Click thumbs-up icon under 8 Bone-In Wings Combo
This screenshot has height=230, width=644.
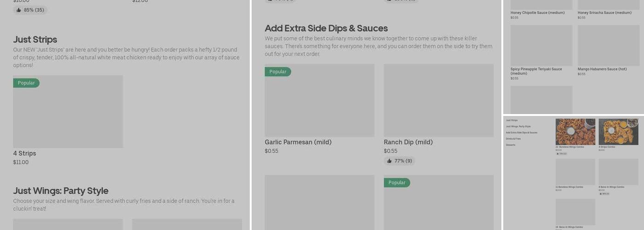[x=600, y=194]
